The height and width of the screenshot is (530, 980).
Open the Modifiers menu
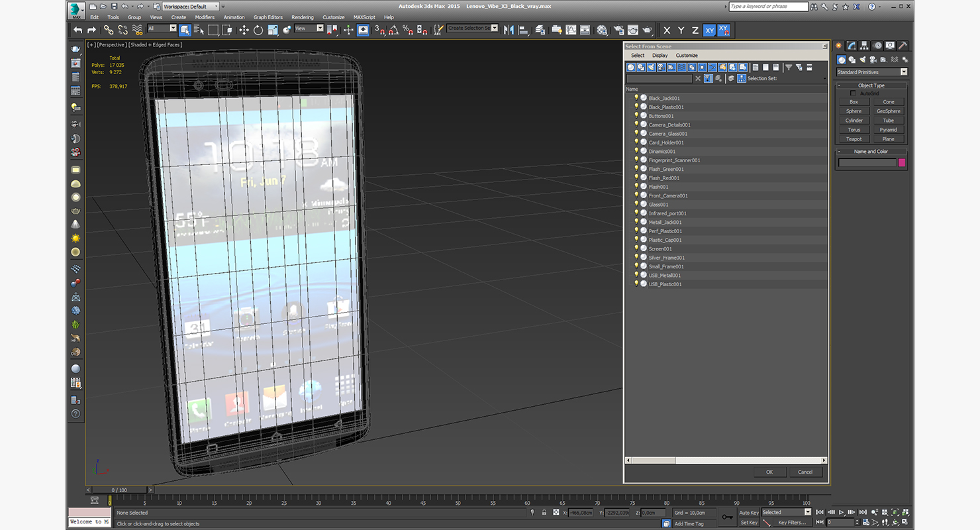point(205,17)
